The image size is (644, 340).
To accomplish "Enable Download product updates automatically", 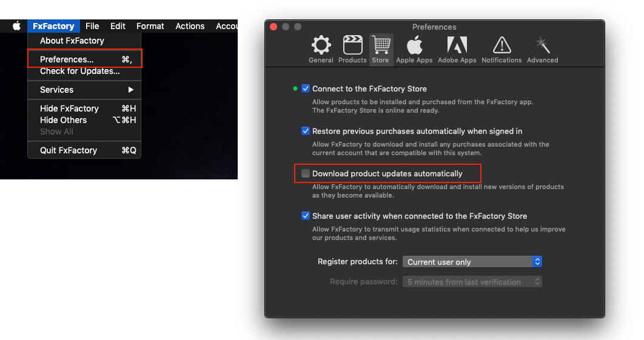I will tap(306, 173).
